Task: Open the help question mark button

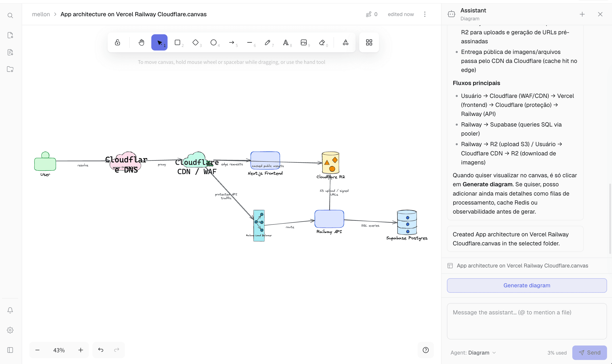Action: coord(426,350)
